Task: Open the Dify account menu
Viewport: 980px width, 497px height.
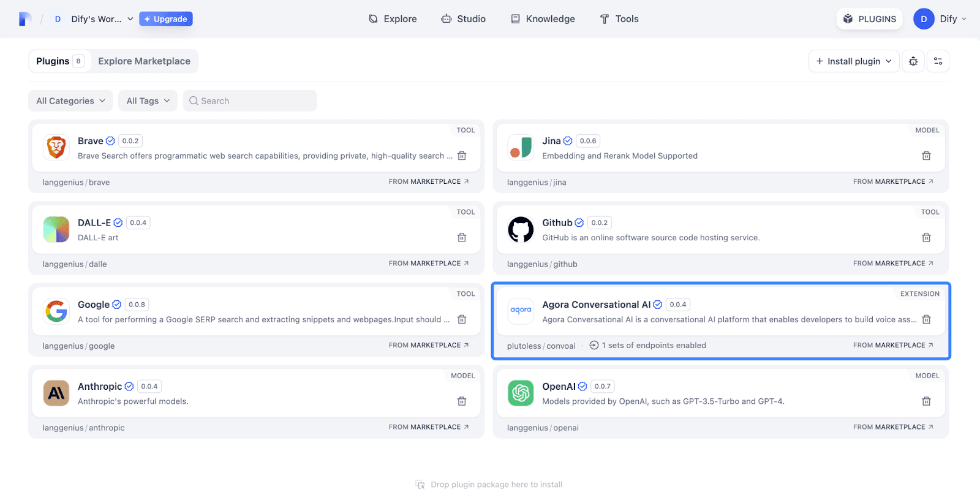Action: coord(940,19)
